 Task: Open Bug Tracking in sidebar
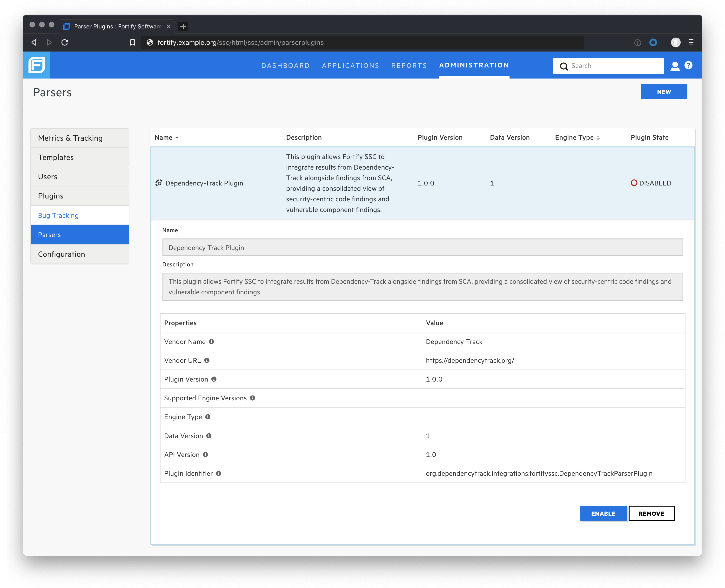[80, 215]
